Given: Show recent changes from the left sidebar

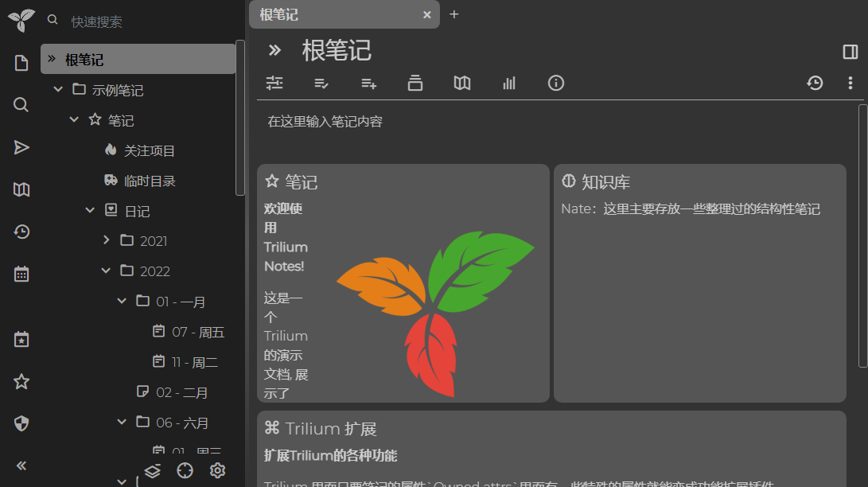Looking at the screenshot, I should (x=21, y=232).
